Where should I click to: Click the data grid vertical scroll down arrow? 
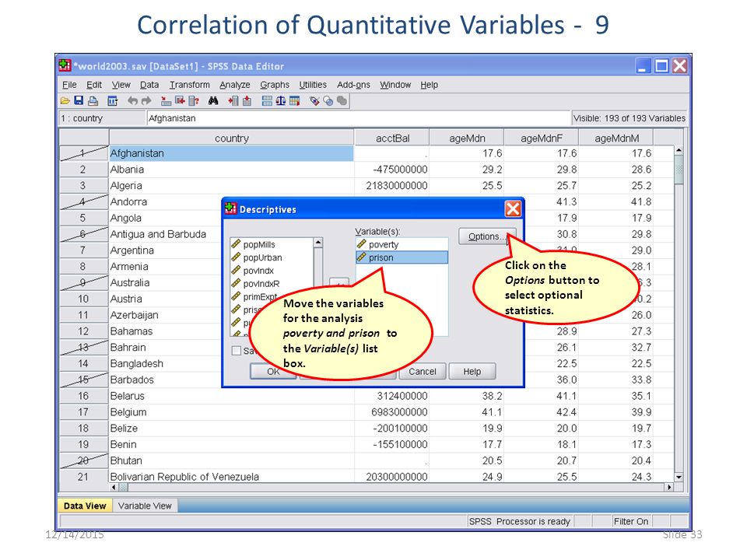pyautogui.click(x=679, y=477)
